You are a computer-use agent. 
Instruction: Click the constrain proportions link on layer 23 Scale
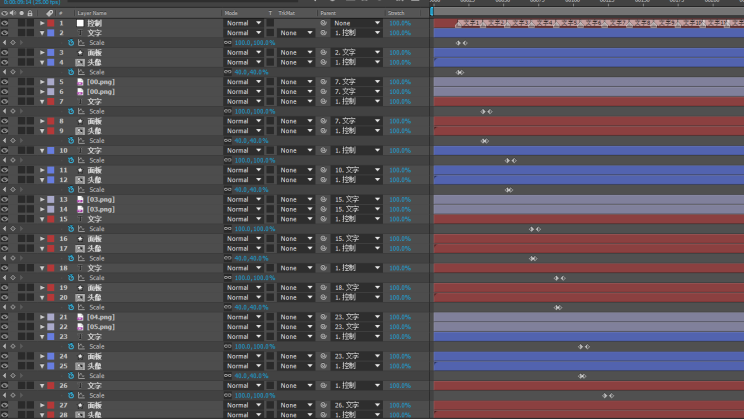[x=228, y=346]
